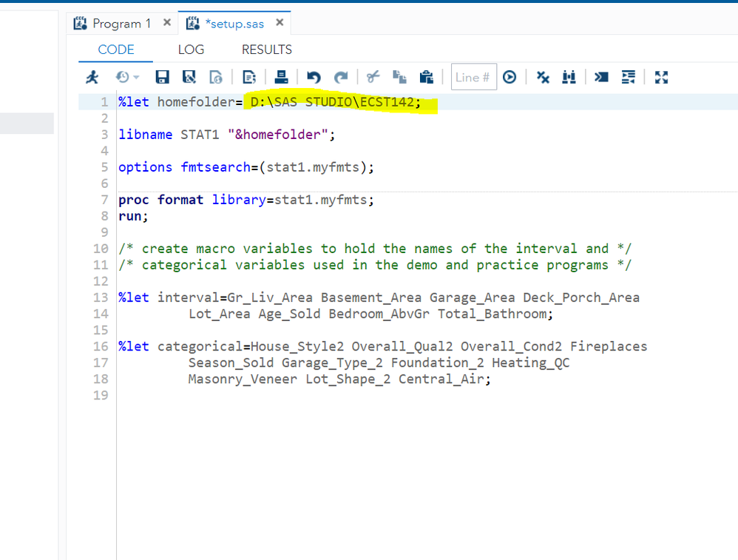
Task: Click the Cut scissors icon
Action: pos(373,77)
